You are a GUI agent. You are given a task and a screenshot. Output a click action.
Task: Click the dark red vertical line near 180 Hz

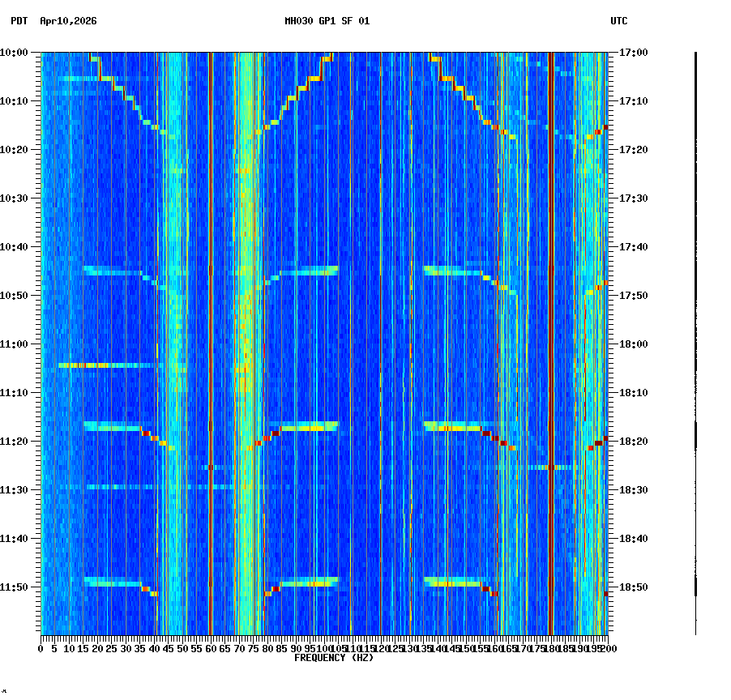550,324
